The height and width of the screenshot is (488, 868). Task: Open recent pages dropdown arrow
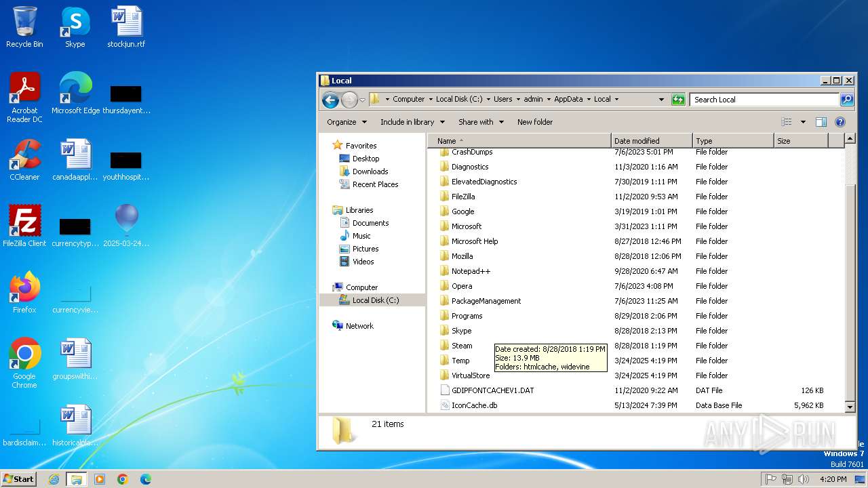(x=362, y=100)
